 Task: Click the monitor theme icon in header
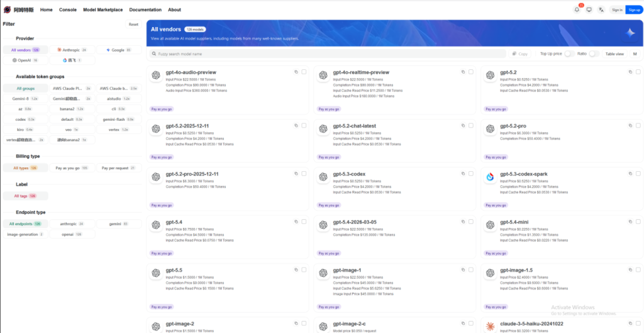[x=589, y=10]
